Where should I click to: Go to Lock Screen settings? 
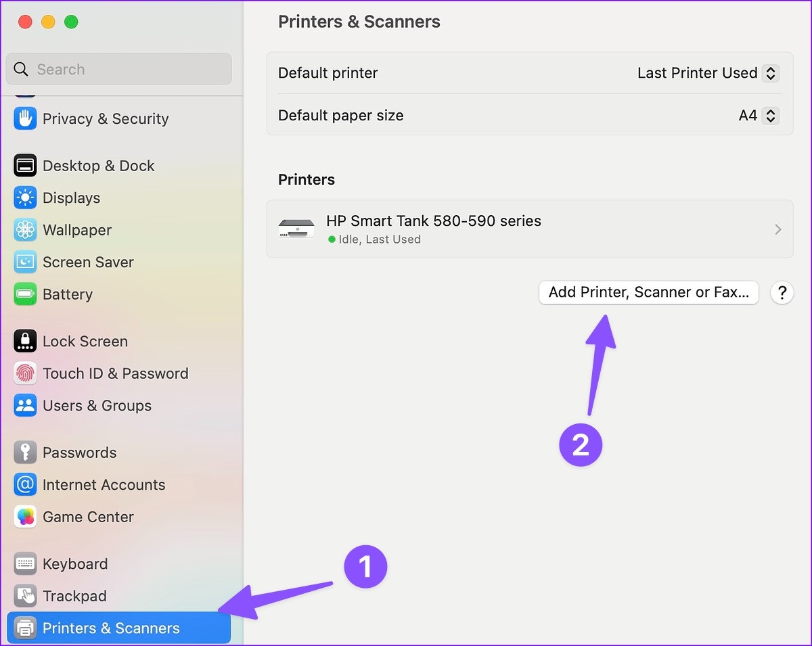pyautogui.click(x=85, y=342)
